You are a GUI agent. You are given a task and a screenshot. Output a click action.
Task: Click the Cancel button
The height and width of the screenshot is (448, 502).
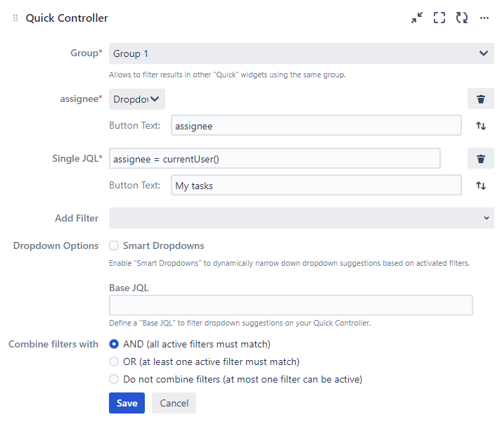click(174, 403)
